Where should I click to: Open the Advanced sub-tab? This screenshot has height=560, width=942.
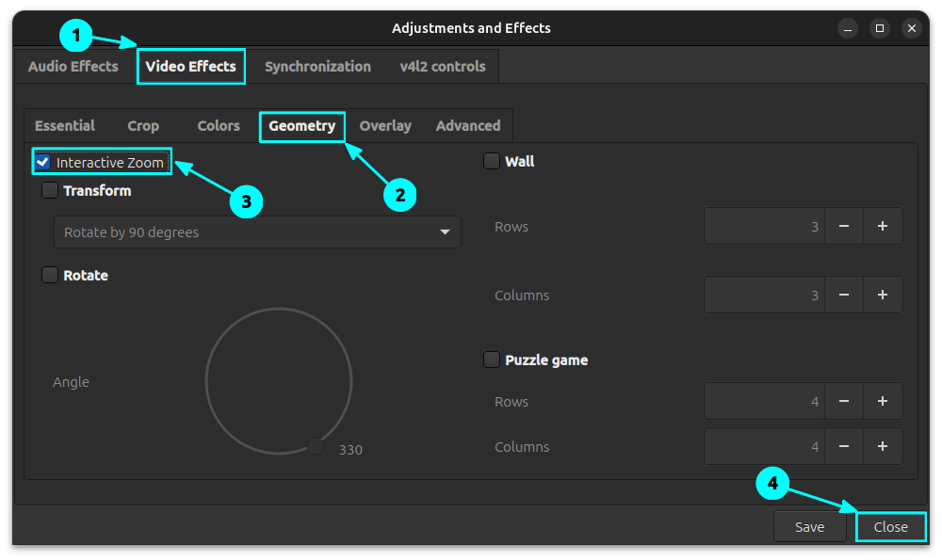[x=468, y=125]
